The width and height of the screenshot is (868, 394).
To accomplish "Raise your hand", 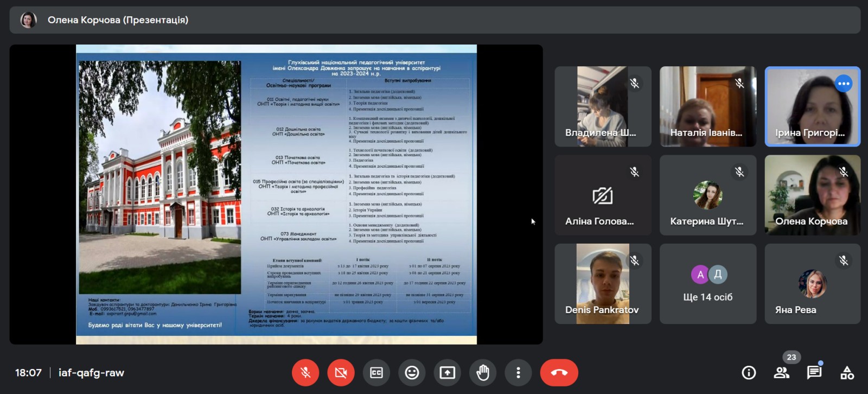I will (483, 373).
